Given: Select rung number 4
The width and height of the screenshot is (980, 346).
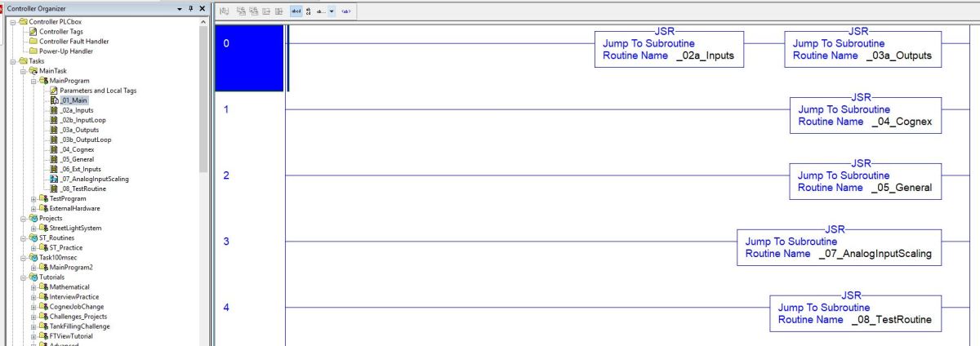Looking at the screenshot, I should [226, 308].
